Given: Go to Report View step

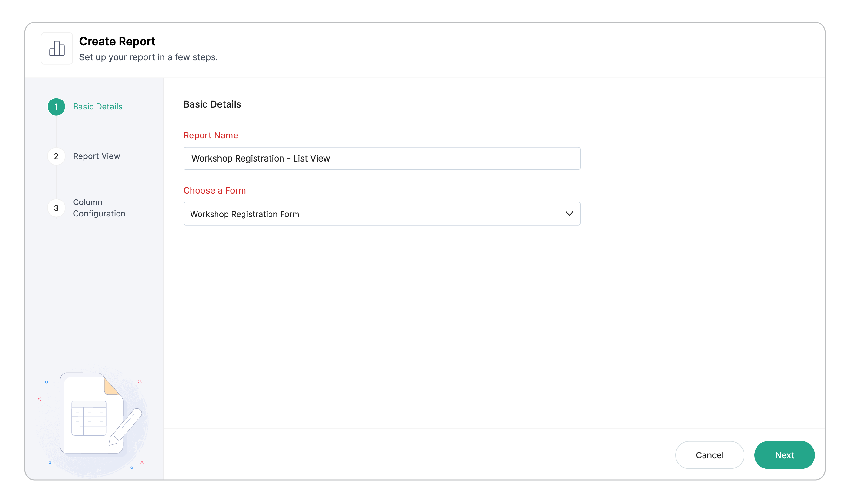Looking at the screenshot, I should point(97,156).
